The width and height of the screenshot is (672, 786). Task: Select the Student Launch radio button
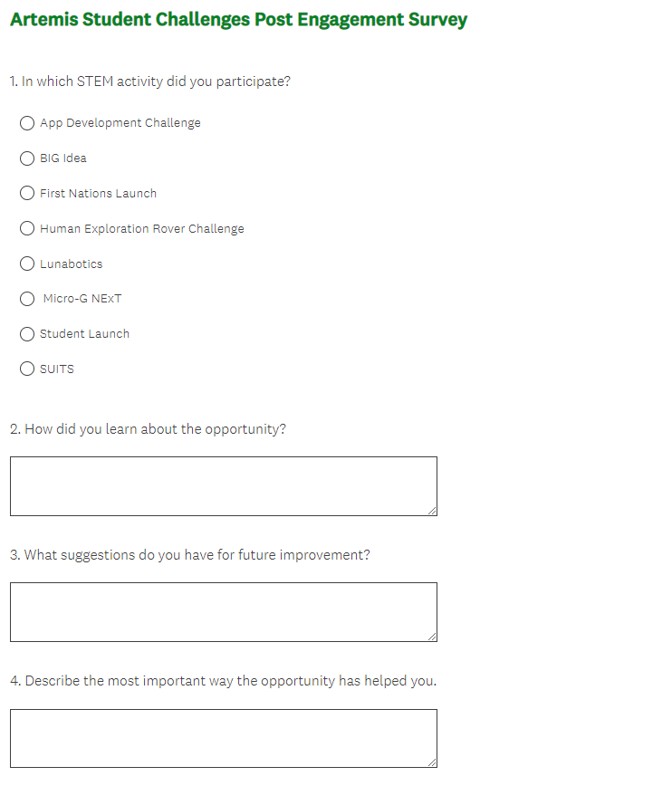tap(27, 334)
